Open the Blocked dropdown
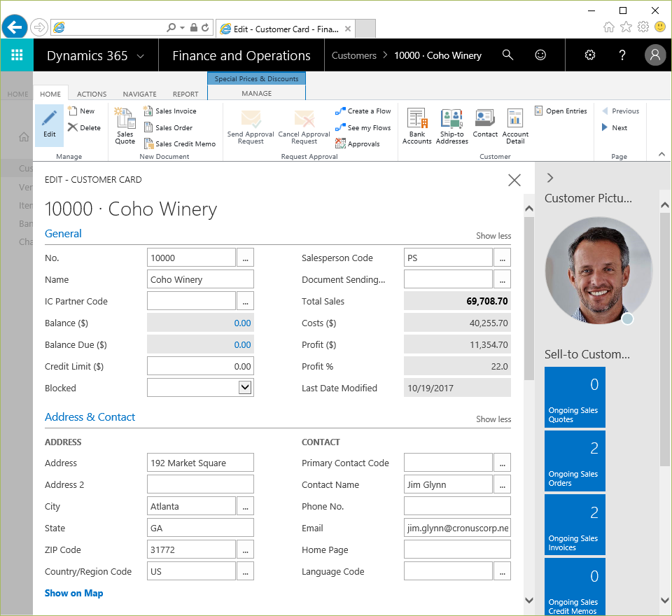The height and width of the screenshot is (616, 672). coord(245,388)
